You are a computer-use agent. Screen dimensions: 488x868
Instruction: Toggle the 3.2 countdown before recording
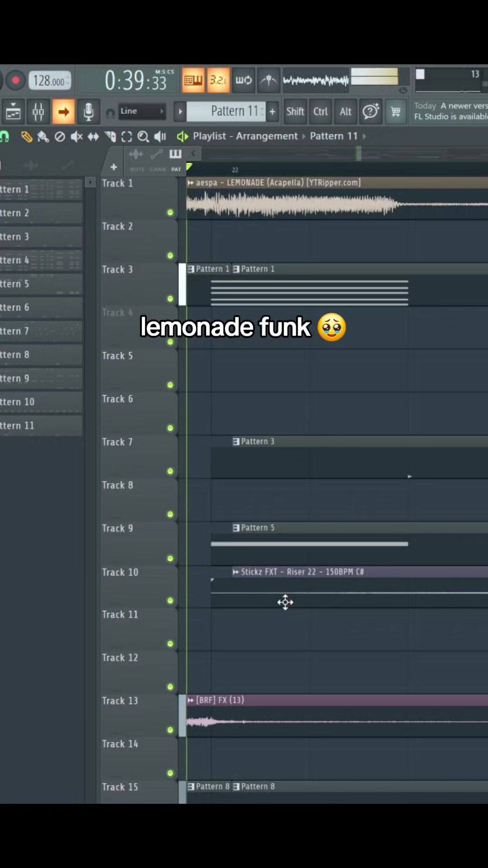pos(219,80)
